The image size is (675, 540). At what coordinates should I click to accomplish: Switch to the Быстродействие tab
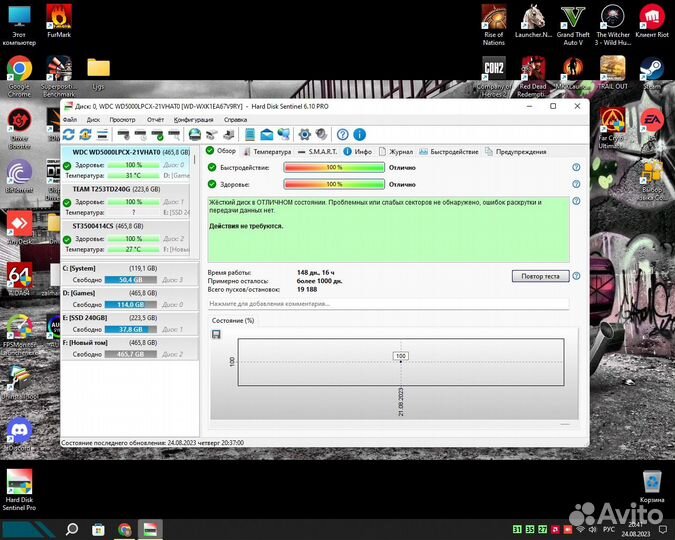click(449, 152)
